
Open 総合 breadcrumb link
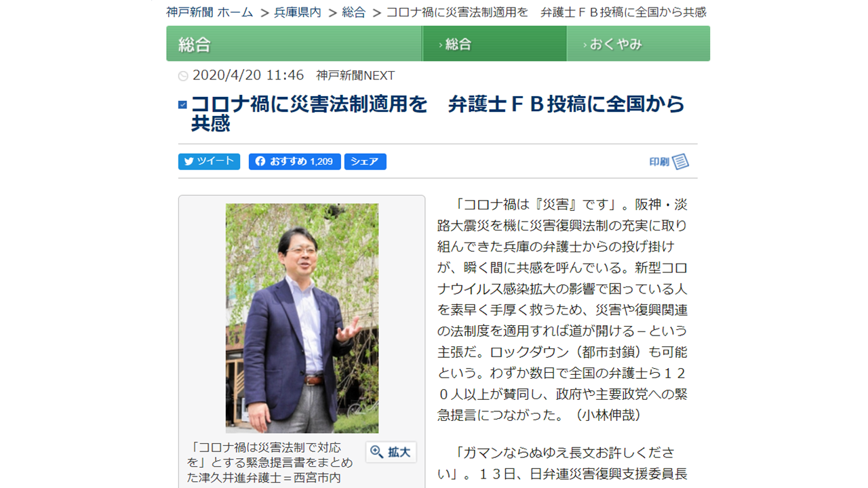[354, 12]
